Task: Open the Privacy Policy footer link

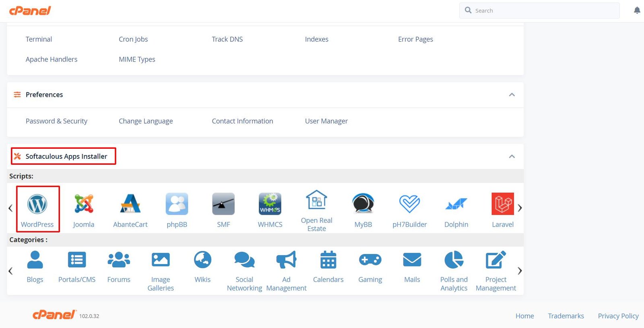Action: 618,316
